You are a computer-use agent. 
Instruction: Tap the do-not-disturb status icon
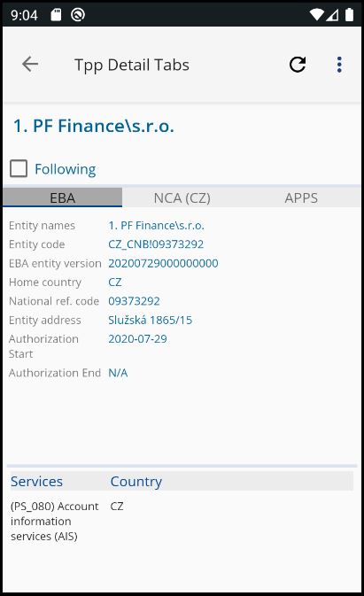click(78, 15)
